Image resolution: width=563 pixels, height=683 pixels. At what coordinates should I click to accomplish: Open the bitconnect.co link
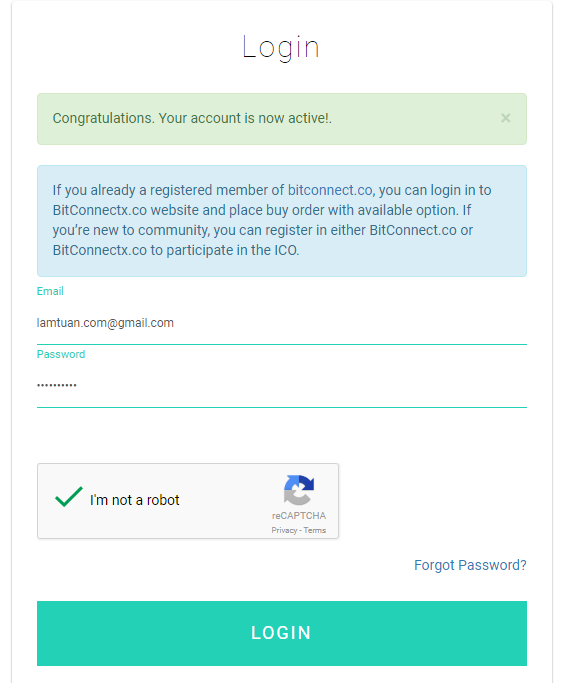tap(330, 190)
